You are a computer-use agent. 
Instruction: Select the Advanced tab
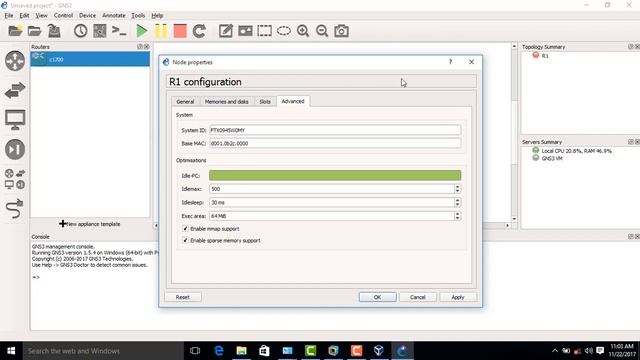coord(293,101)
